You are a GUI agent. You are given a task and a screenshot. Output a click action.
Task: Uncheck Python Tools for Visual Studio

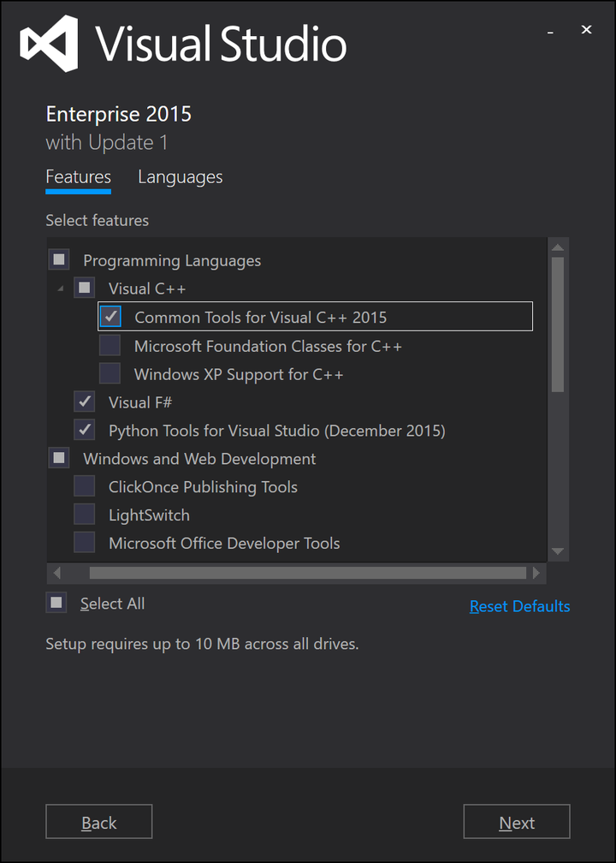point(85,430)
